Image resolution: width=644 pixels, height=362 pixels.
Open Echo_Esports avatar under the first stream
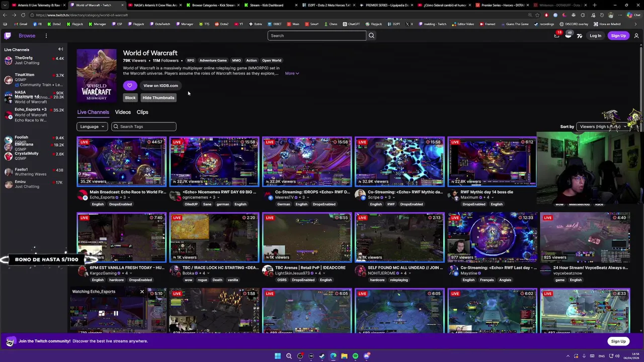click(x=82, y=195)
